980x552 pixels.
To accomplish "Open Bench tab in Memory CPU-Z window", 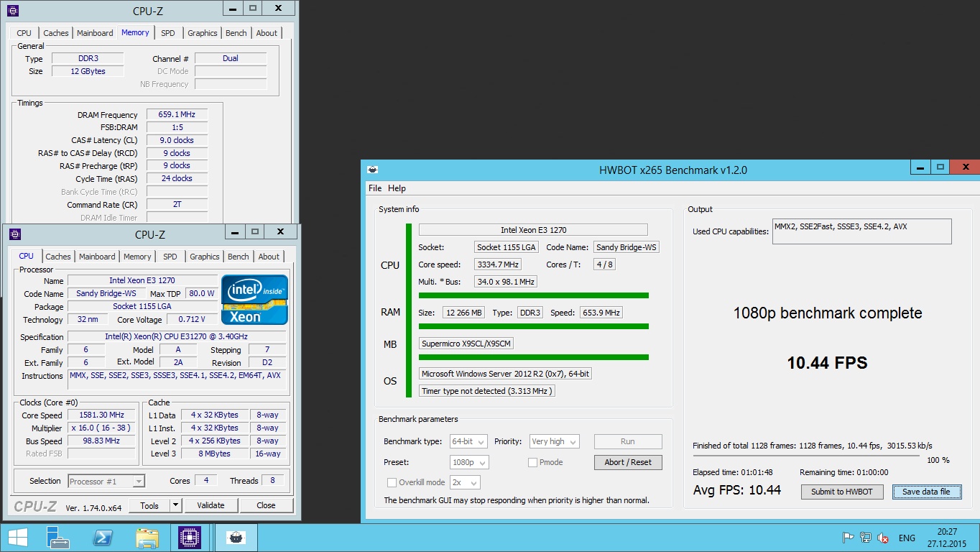I will (x=236, y=33).
